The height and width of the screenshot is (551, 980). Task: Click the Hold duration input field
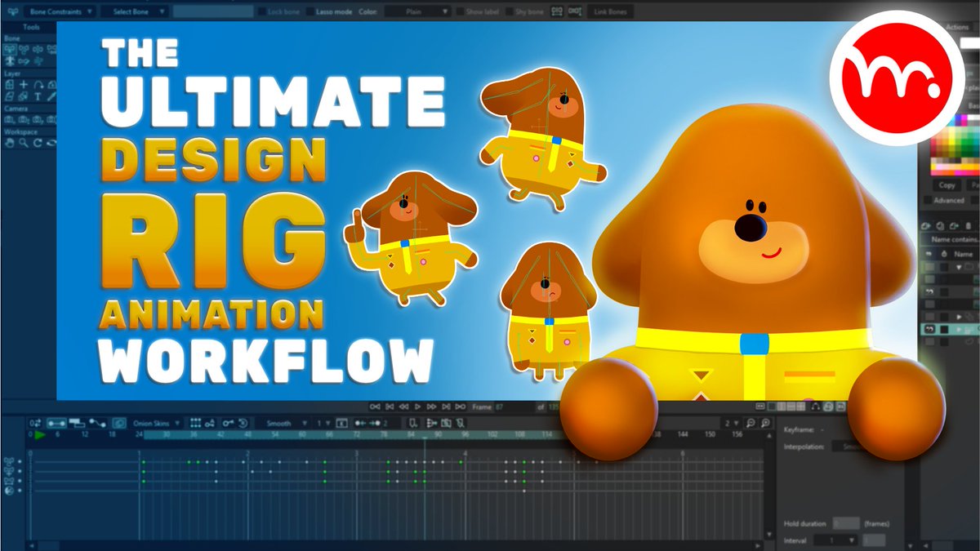click(x=846, y=523)
